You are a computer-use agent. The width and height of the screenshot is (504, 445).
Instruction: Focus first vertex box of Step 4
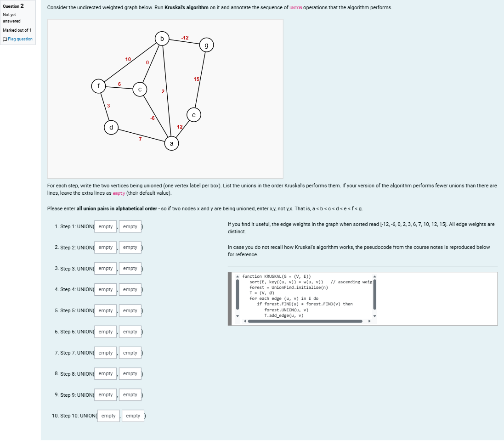[105, 289]
